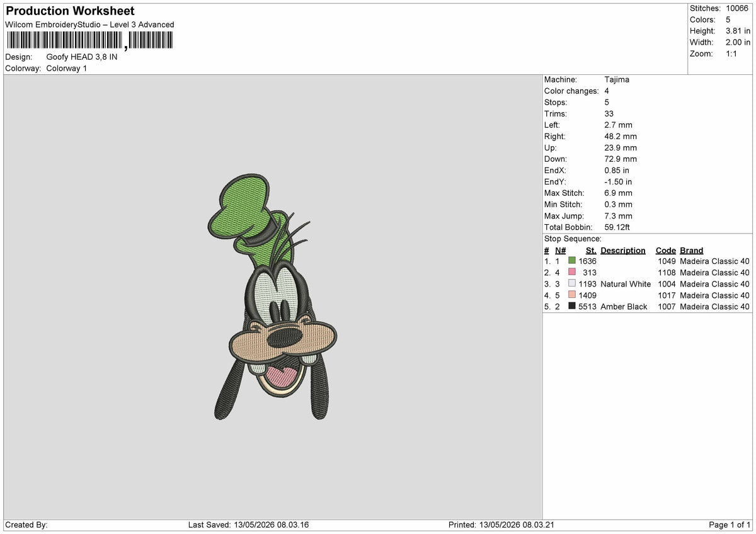Click the Down value '72.9 mm'
Image resolution: width=756 pixels, height=534 pixels.
pyautogui.click(x=621, y=159)
